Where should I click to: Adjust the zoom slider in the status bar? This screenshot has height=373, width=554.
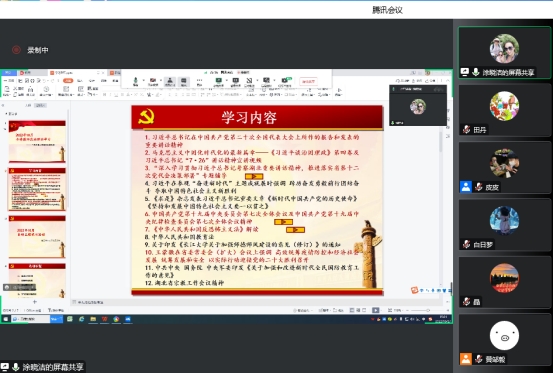click(428, 310)
